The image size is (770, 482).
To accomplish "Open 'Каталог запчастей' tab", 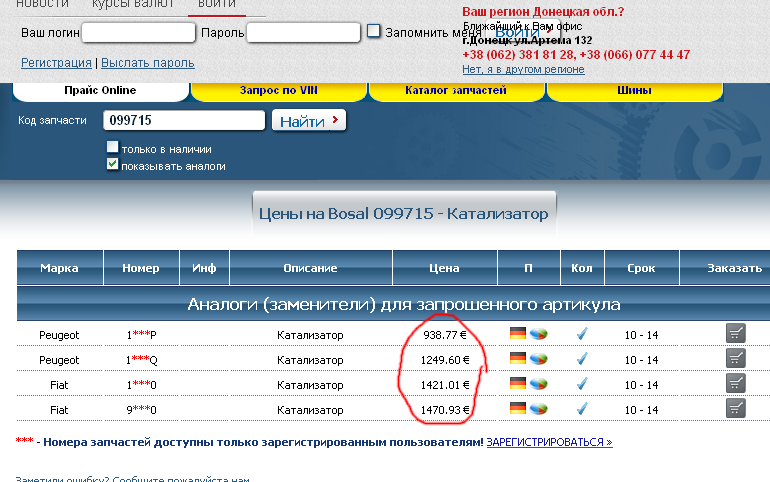I will [456, 91].
